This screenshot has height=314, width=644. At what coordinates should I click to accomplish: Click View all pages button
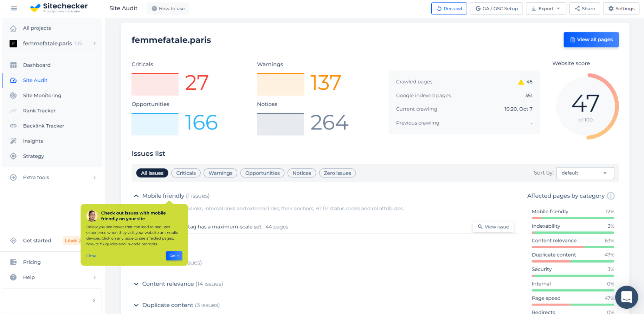tap(591, 39)
